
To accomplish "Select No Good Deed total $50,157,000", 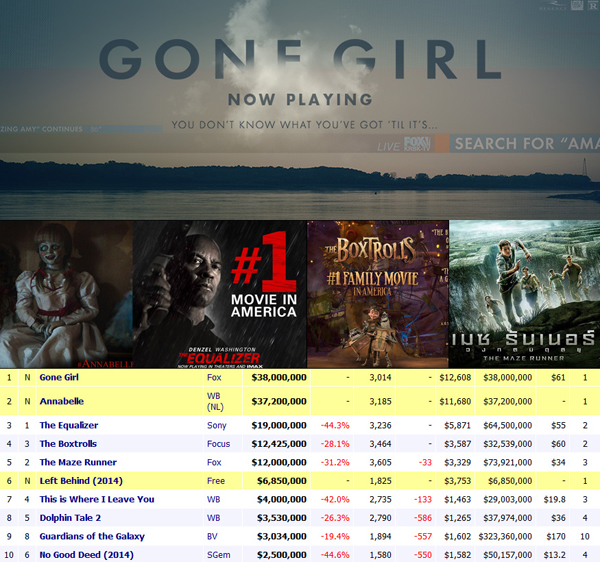I will [507, 555].
